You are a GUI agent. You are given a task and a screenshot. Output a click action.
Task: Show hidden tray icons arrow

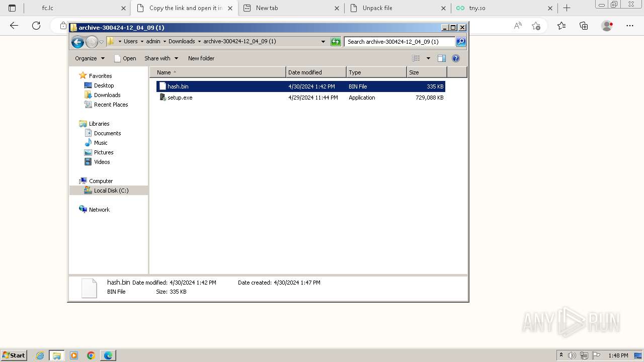click(561, 355)
